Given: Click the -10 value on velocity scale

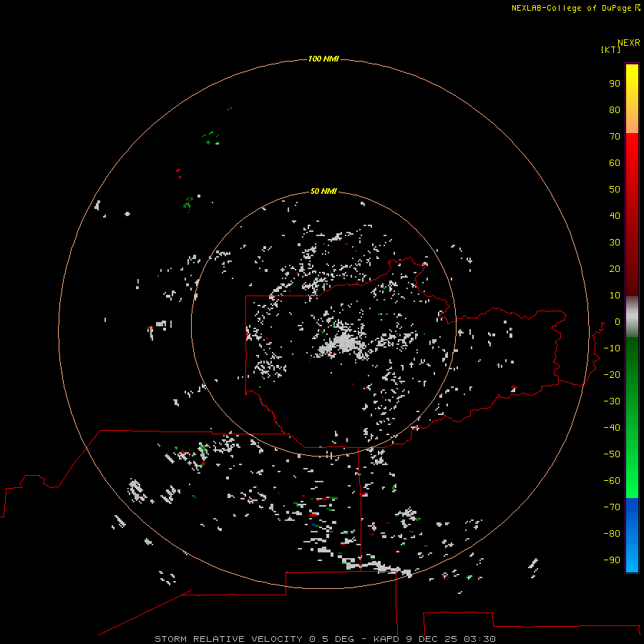Looking at the screenshot, I should point(612,348).
